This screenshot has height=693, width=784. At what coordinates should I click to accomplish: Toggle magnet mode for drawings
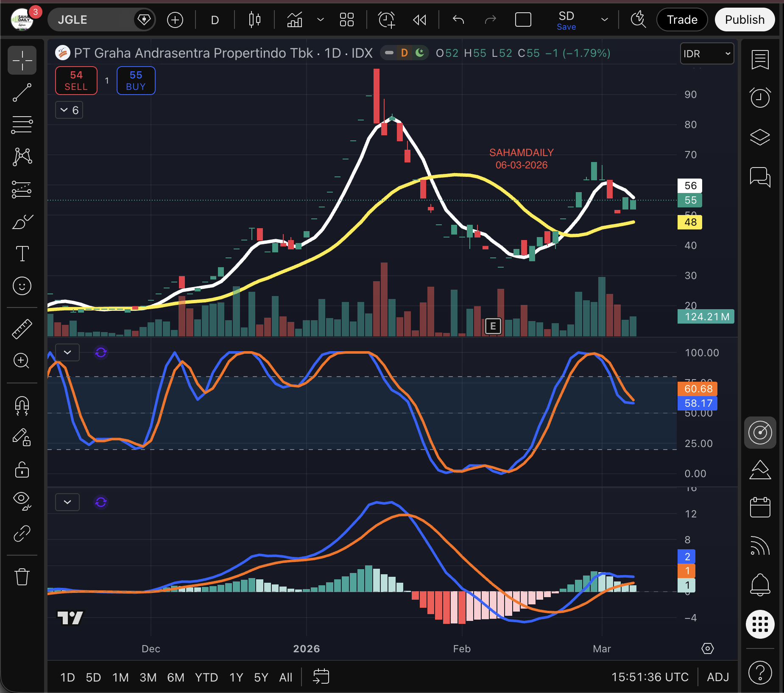coord(22,405)
